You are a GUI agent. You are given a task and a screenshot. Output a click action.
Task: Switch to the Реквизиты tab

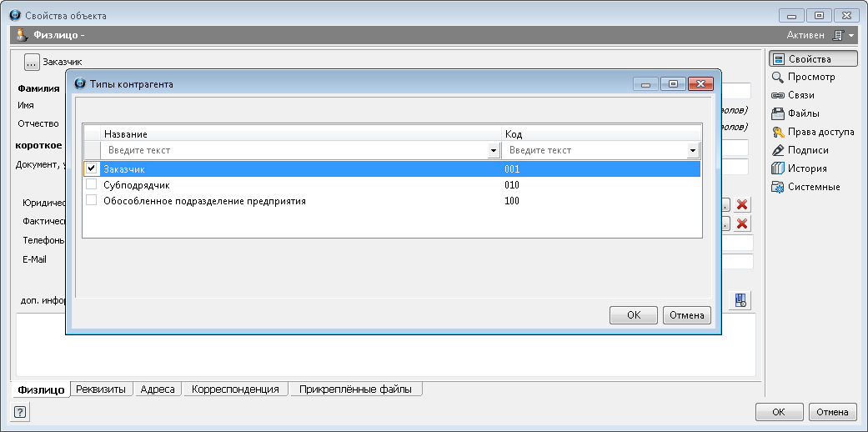101,389
